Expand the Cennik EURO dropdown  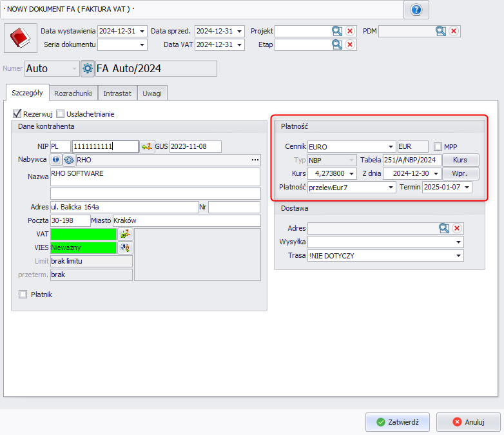pos(391,146)
